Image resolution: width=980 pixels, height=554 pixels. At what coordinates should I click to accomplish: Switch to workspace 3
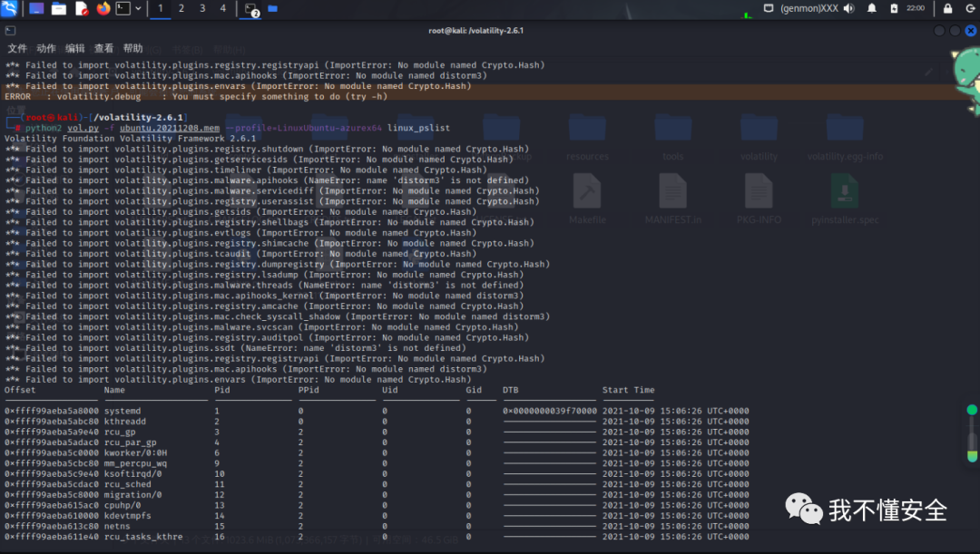tap(201, 8)
